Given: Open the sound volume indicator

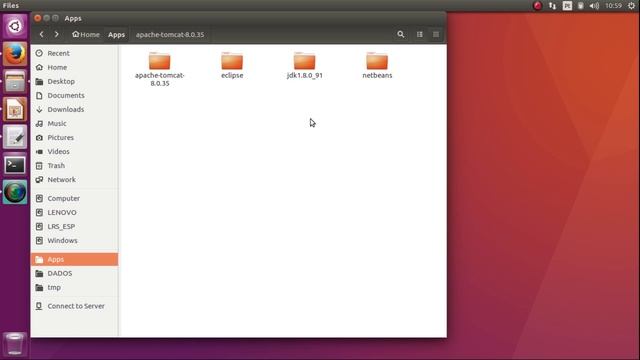Looking at the screenshot, I should (594, 5).
